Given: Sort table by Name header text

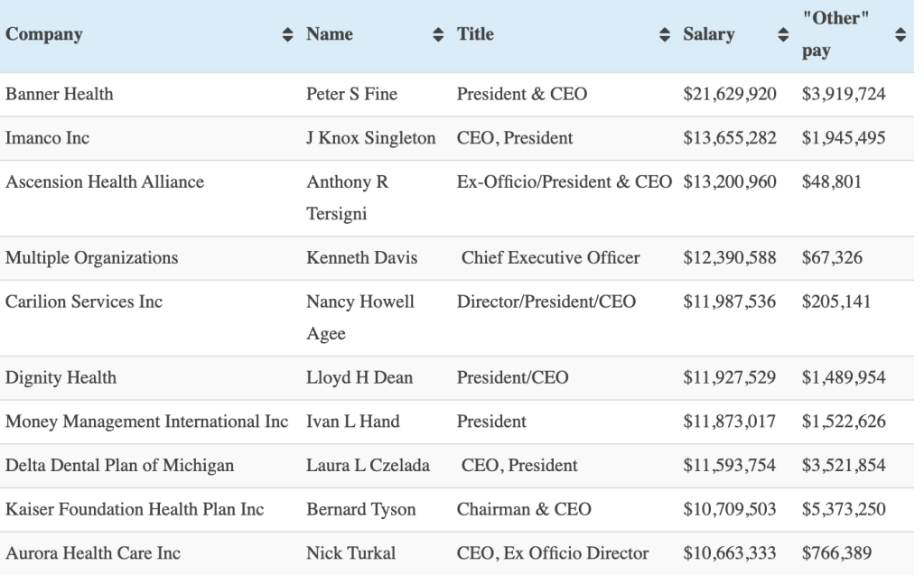Looking at the screenshot, I should (330, 35).
